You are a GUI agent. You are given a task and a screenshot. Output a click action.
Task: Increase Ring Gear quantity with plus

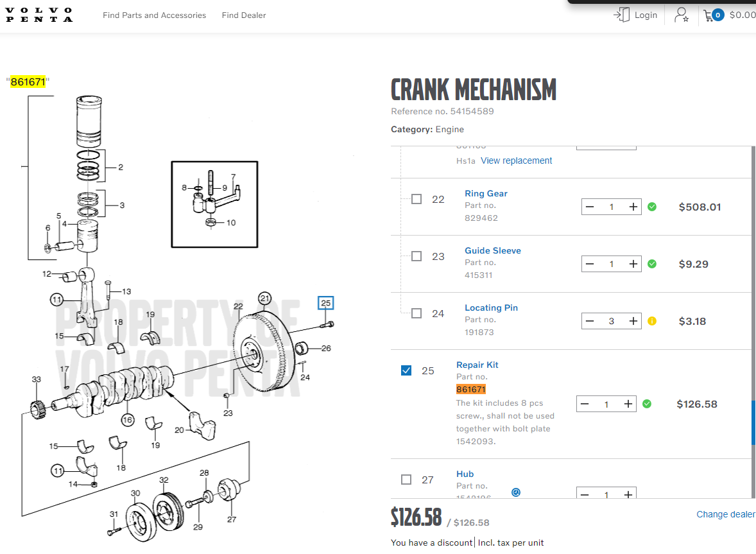(633, 207)
